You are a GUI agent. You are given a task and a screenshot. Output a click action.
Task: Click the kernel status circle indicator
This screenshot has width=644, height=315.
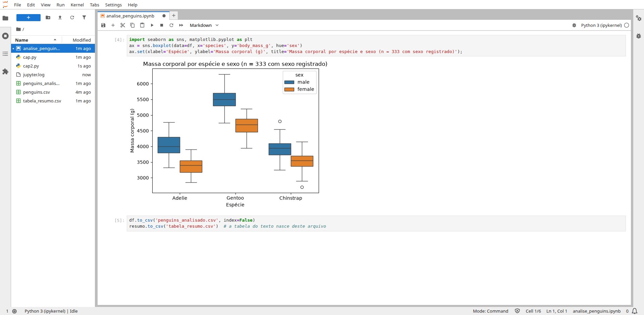point(627,25)
